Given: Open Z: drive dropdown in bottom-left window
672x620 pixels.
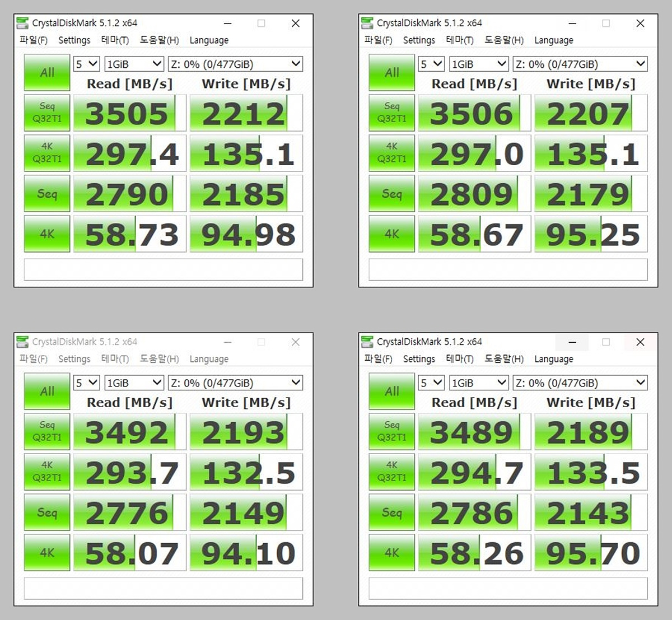Looking at the screenshot, I should coord(236,383).
